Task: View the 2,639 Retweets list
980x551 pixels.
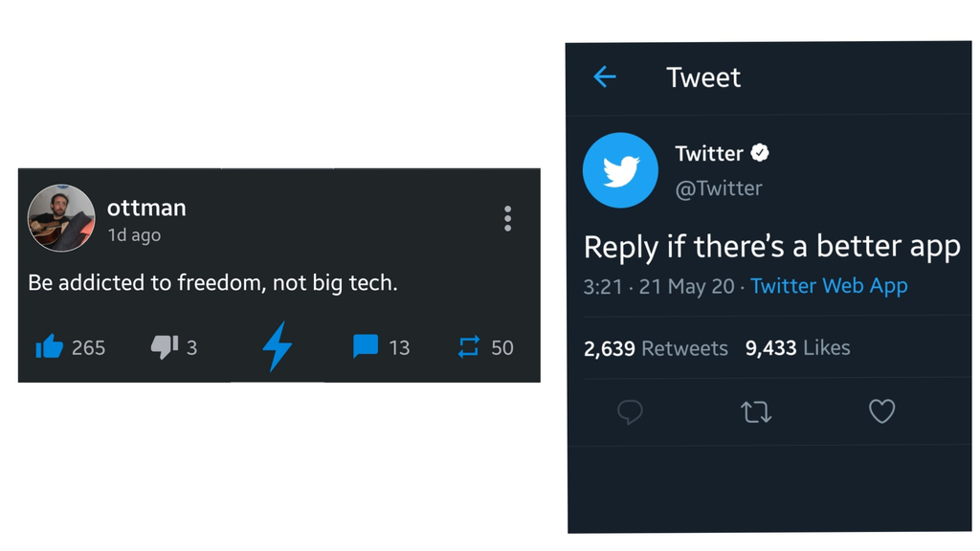Action: point(656,348)
